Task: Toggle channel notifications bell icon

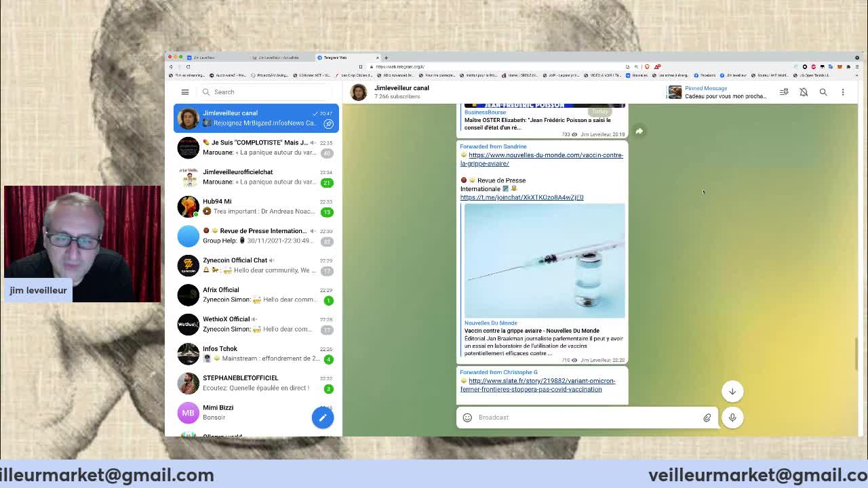Action: (804, 92)
